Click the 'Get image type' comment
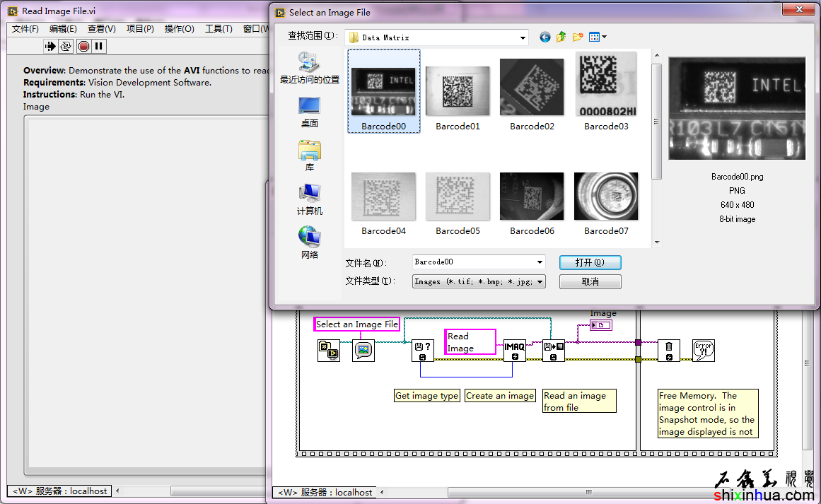Image resolution: width=821 pixels, height=504 pixels. point(426,396)
